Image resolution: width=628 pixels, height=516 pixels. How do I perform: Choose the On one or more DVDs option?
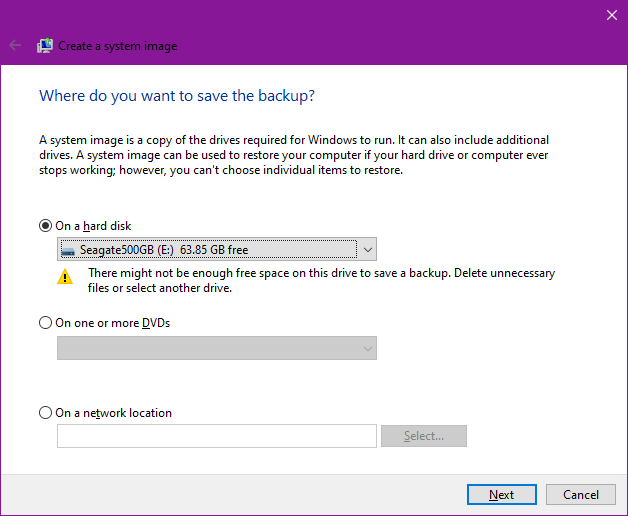45,322
